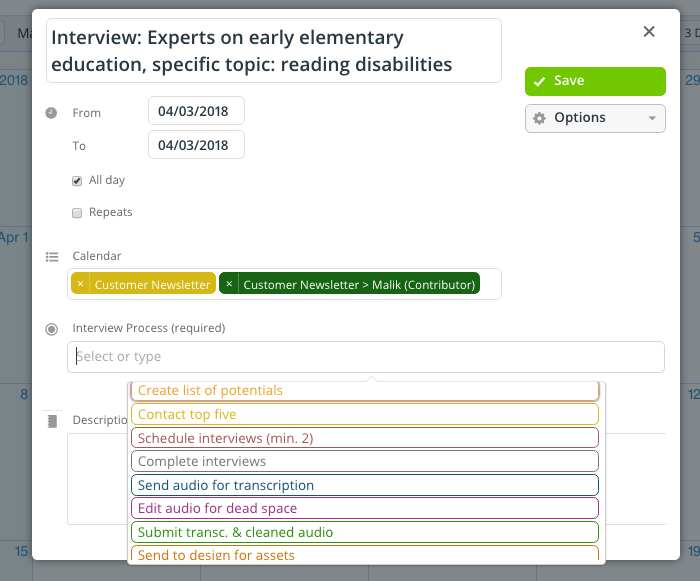Viewport: 700px width, 581px height.
Task: Edit the event title text box
Action: [x=273, y=51]
